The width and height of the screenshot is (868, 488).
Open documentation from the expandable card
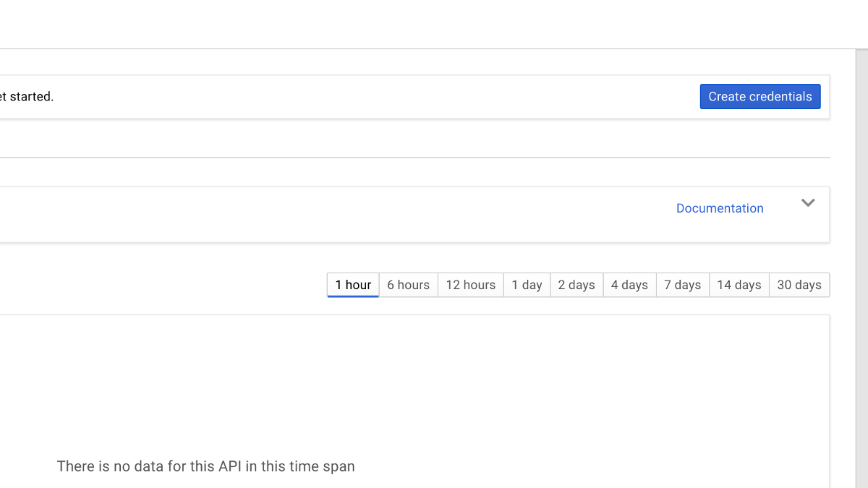pos(720,208)
